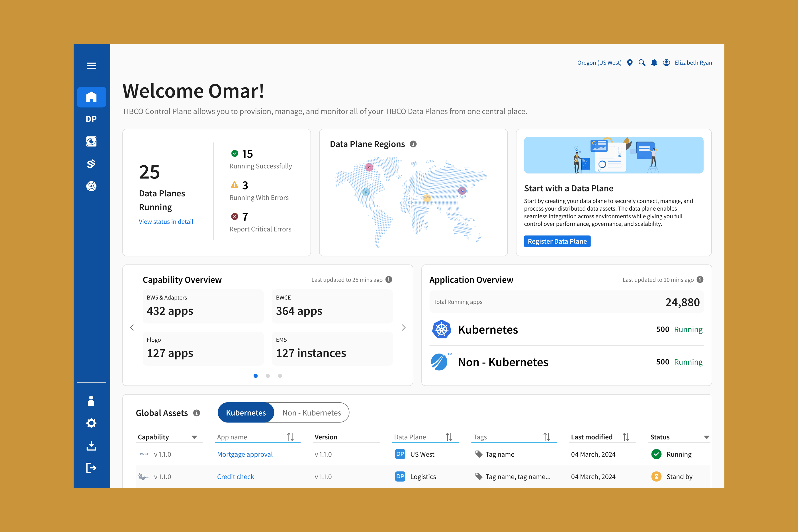
Task: Show next Capability Overview page with right chevron
Action: tap(403, 327)
